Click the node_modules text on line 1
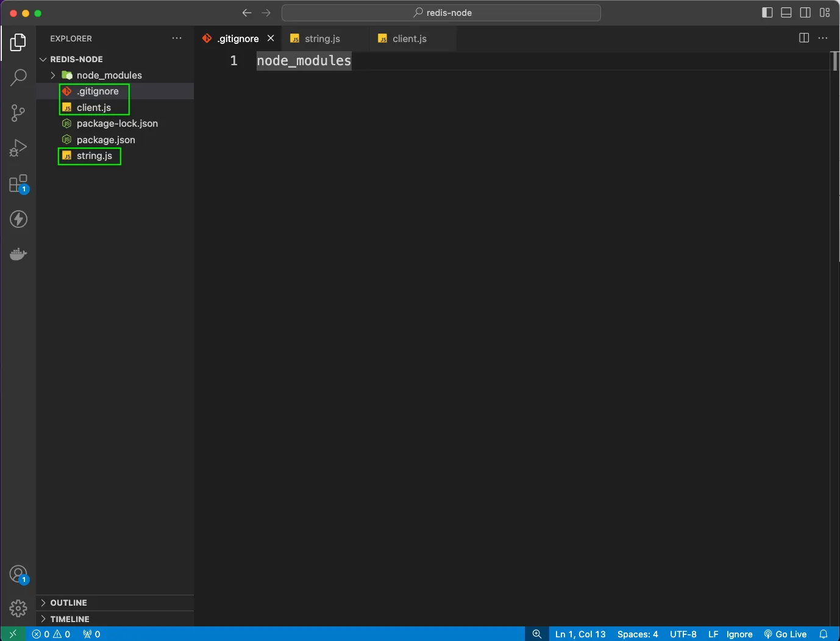Viewport: 840px width, 641px height. click(304, 60)
